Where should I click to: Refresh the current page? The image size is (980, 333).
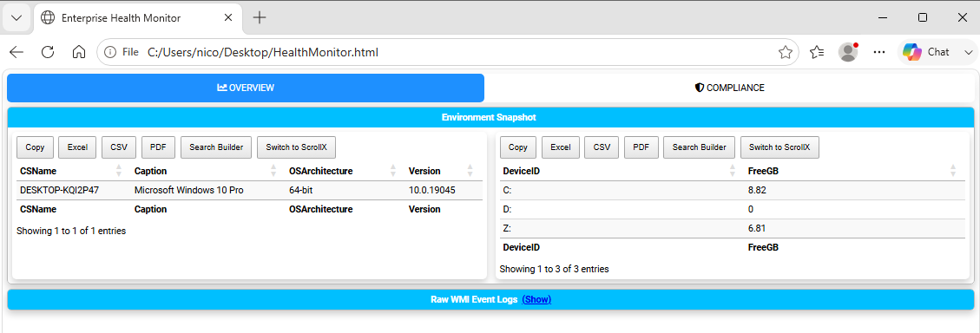(48, 53)
